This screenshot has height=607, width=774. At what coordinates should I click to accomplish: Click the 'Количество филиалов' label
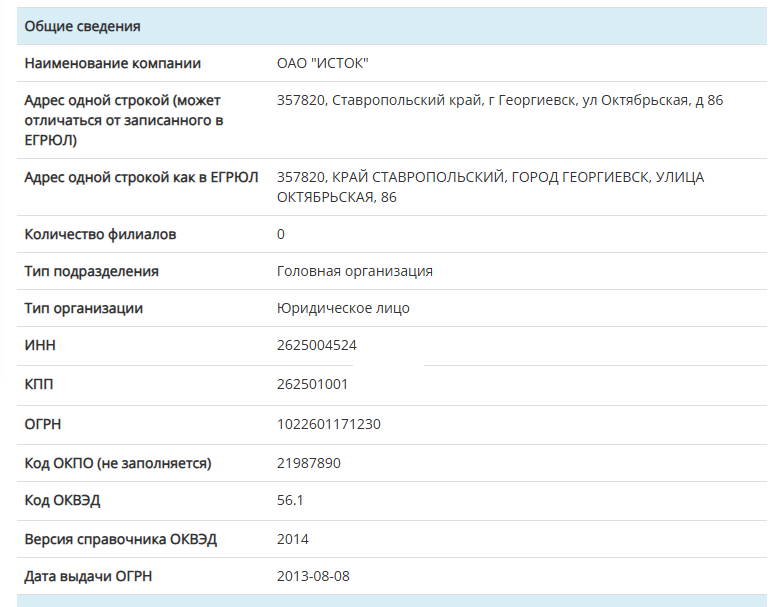(x=100, y=234)
